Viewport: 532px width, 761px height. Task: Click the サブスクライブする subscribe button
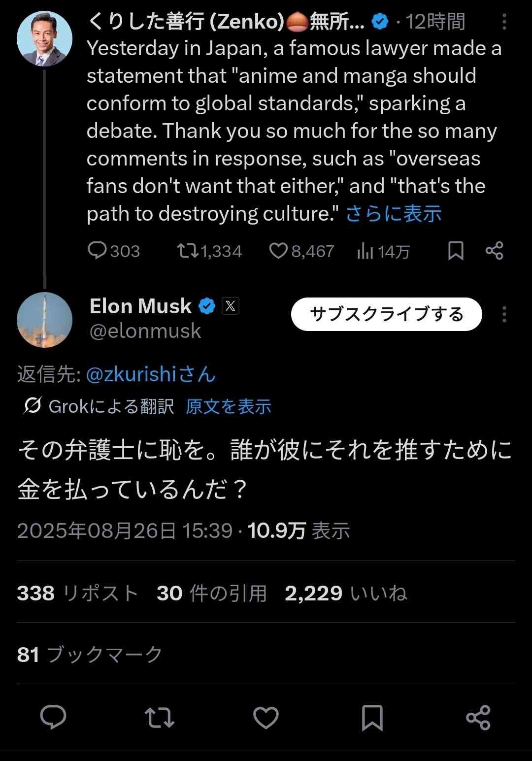click(386, 314)
